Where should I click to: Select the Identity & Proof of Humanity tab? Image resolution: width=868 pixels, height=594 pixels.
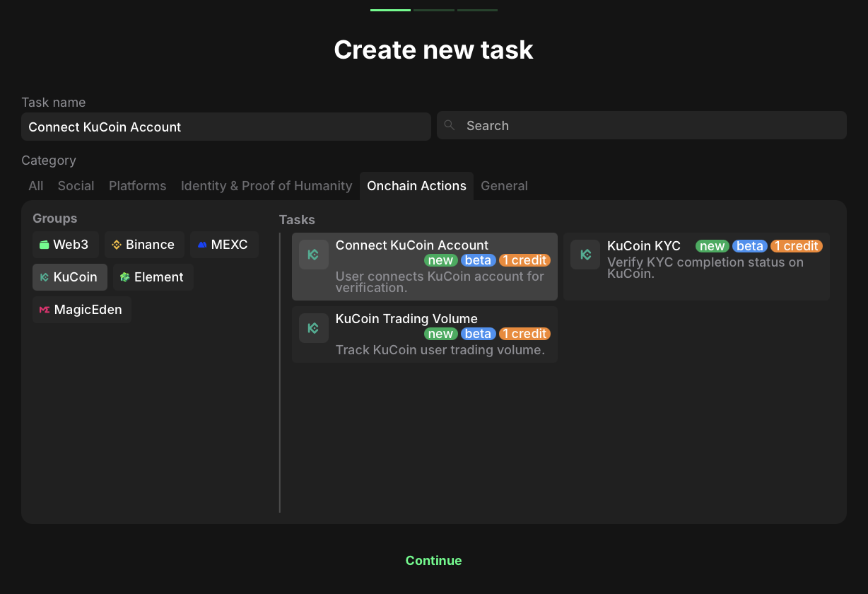tap(266, 186)
